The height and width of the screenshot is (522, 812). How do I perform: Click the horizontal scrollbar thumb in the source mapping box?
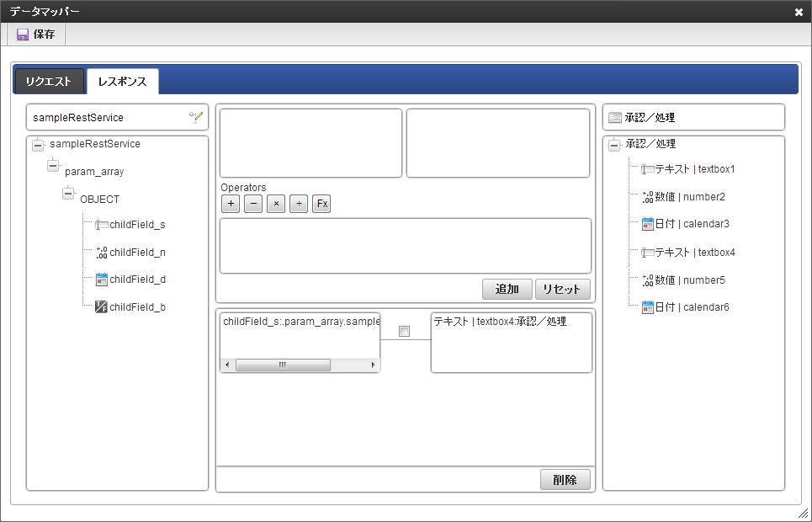click(x=283, y=365)
